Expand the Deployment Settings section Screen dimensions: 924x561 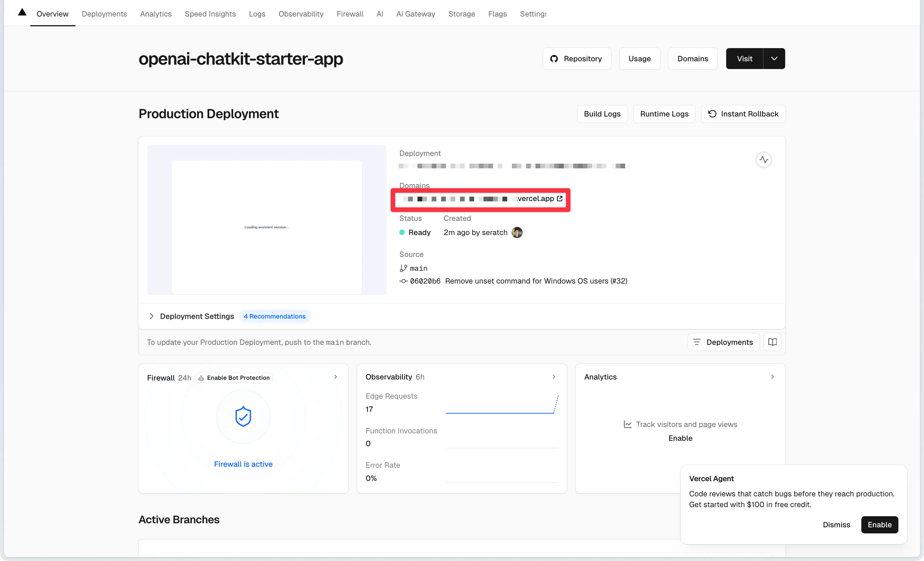tap(151, 316)
